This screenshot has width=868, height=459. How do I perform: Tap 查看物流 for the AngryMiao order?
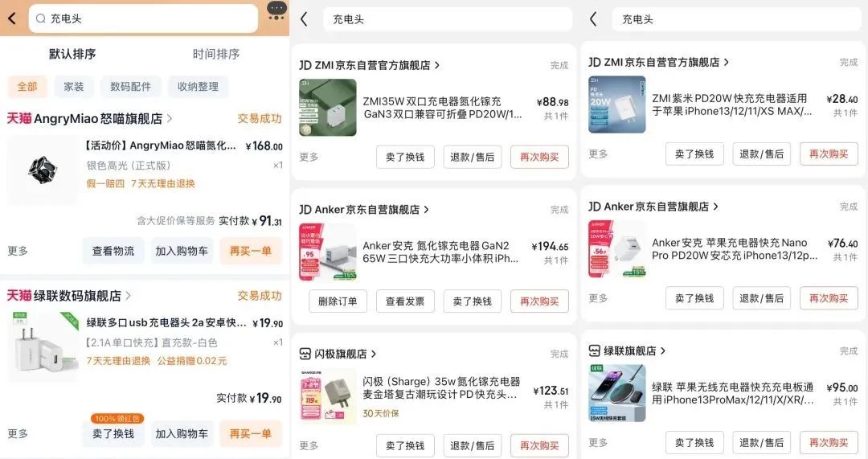(113, 251)
